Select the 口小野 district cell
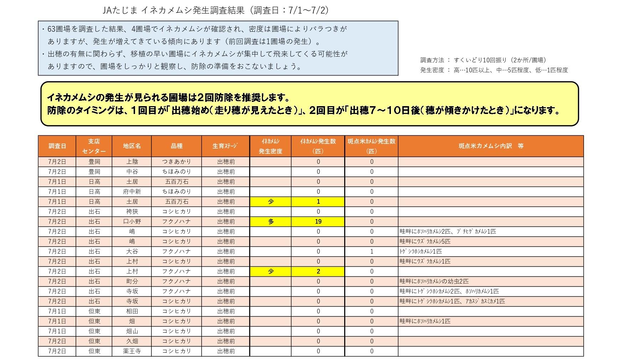The height and width of the screenshot is (364, 625). pos(132,222)
